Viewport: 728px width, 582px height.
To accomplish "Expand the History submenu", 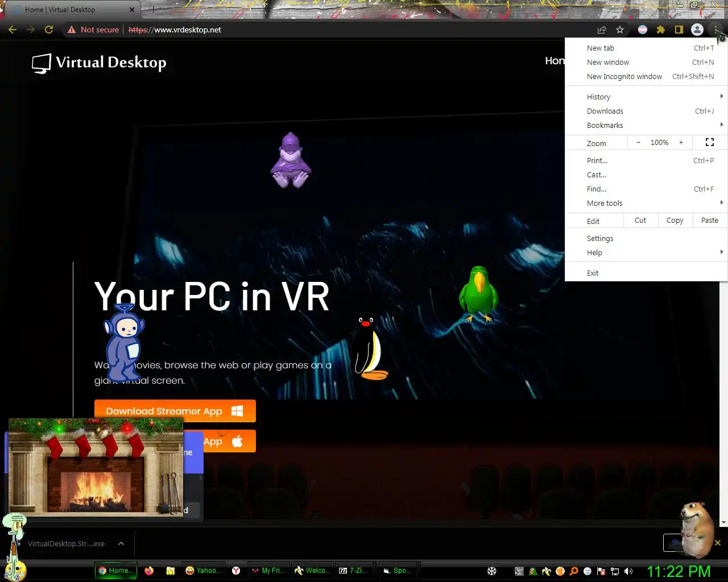I will (647, 97).
